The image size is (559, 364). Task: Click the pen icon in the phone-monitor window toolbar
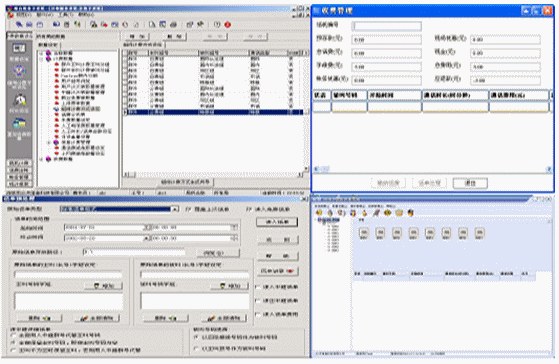[376, 213]
